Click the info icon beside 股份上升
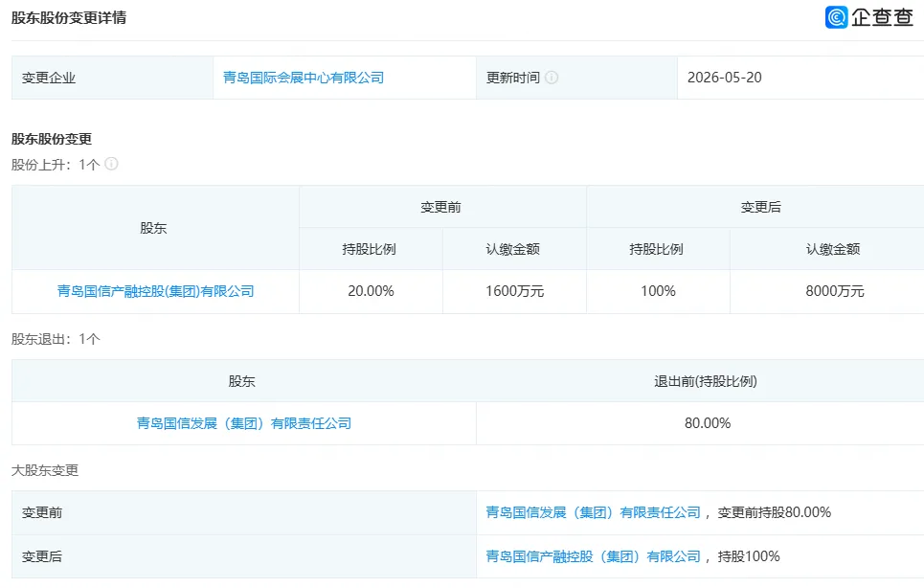924x588 pixels. point(111,164)
